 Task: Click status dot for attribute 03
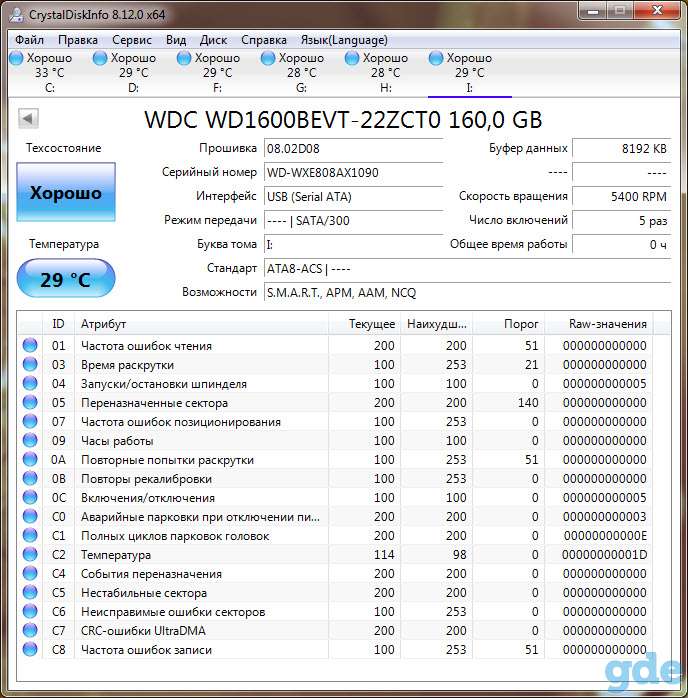click(30, 364)
